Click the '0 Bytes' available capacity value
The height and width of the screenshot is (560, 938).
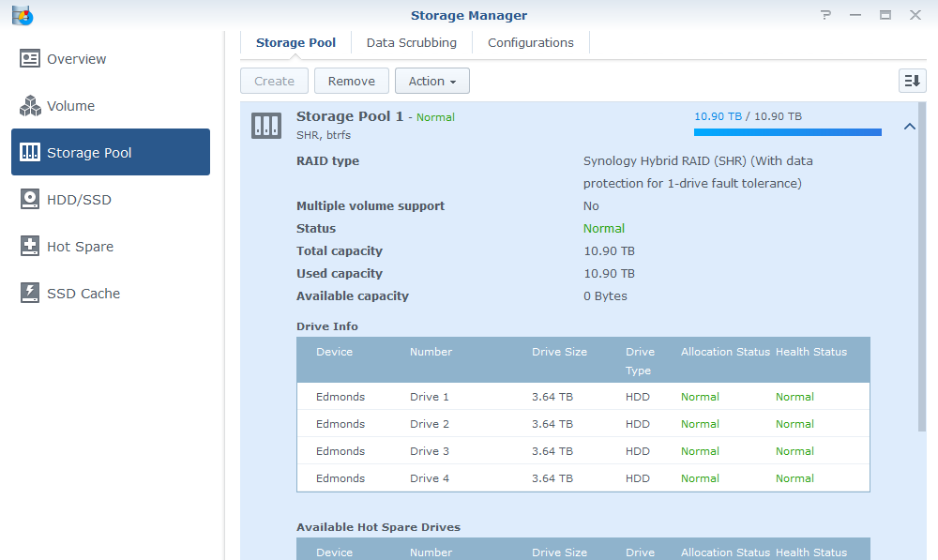click(x=605, y=295)
